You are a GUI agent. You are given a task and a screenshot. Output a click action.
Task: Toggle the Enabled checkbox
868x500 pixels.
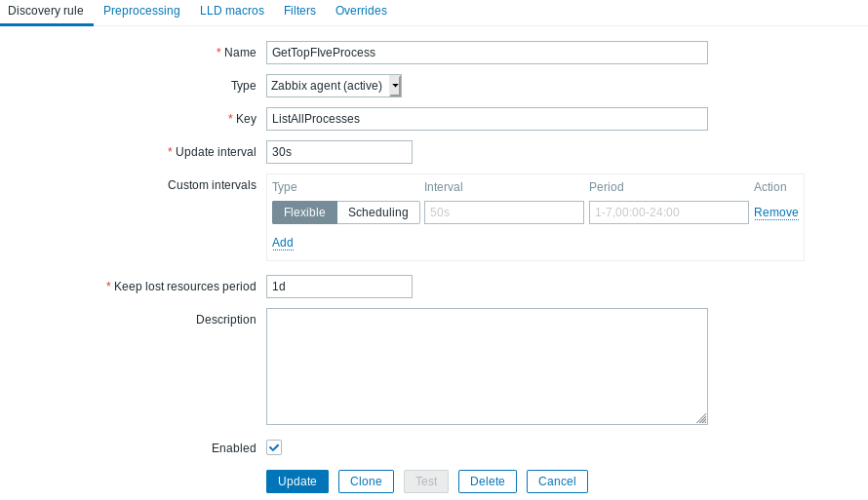click(274, 447)
